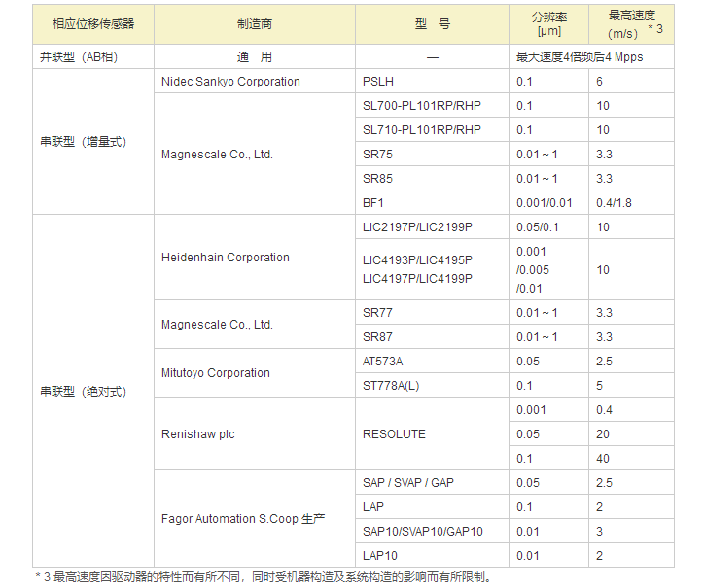Click the LIC4193P/LIC4195P model text
The image size is (704, 588).
tap(417, 259)
